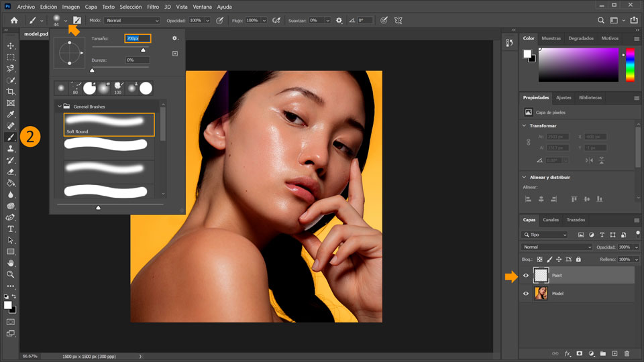
Task: Collapse the General Brushes folder
Action: (x=59, y=106)
